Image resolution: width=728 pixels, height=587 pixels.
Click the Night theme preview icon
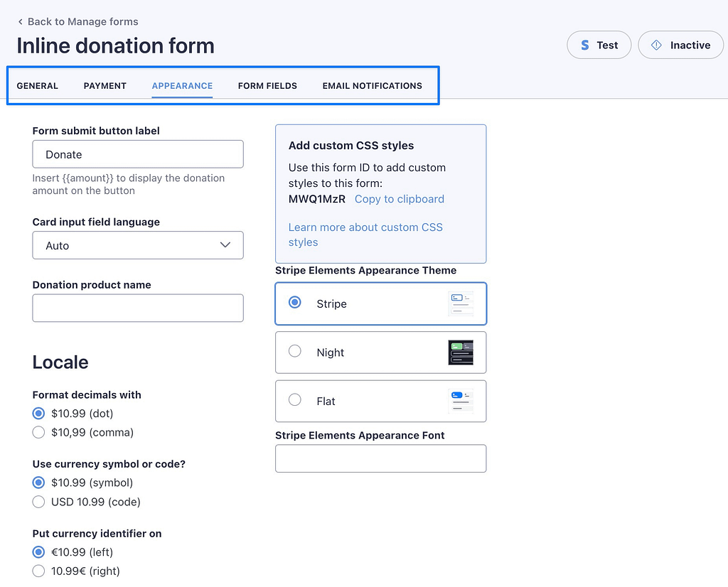461,352
